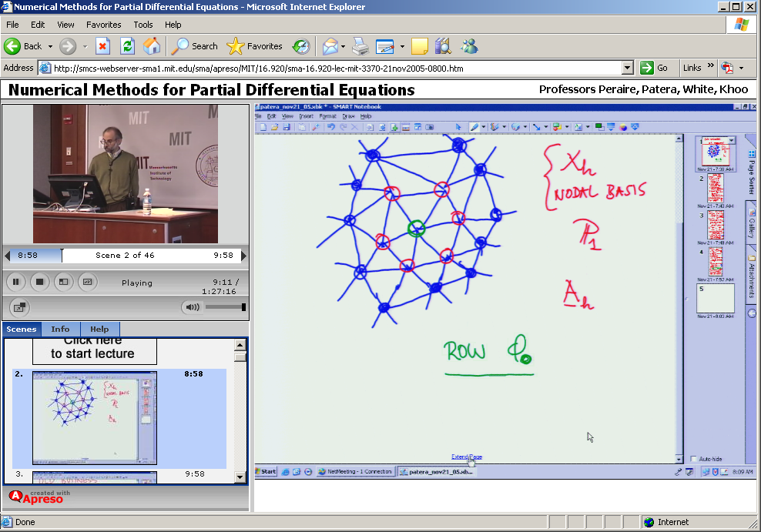This screenshot has height=532, width=761.
Task: Go to the browser Home page
Action: (152, 46)
